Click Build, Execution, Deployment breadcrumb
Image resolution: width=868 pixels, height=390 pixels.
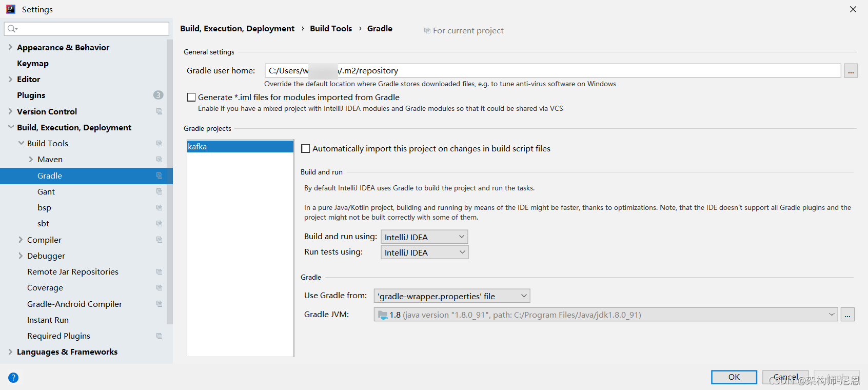click(x=238, y=28)
